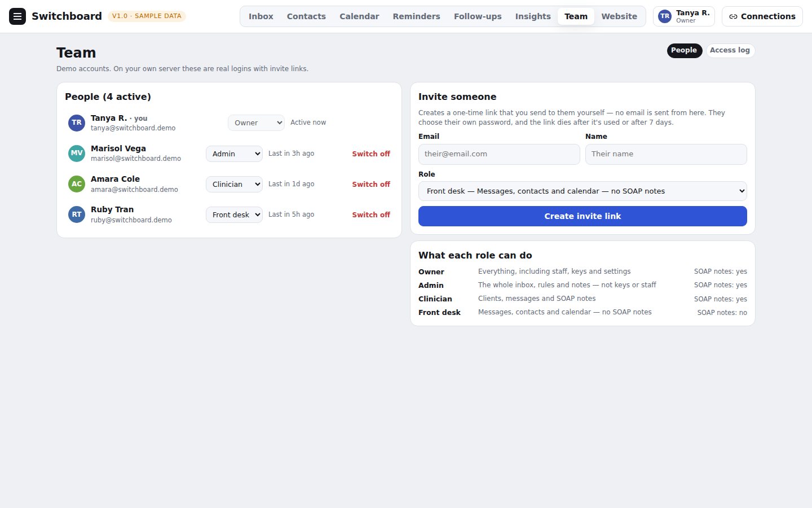This screenshot has height=508, width=812.
Task: Click Tanya R.'s TR avatar in the People list
Action: 77,123
